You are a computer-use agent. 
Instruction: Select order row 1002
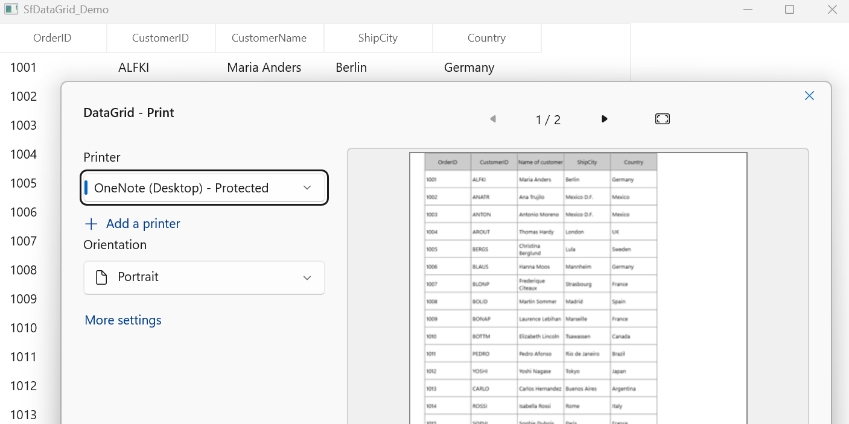click(x=23, y=96)
